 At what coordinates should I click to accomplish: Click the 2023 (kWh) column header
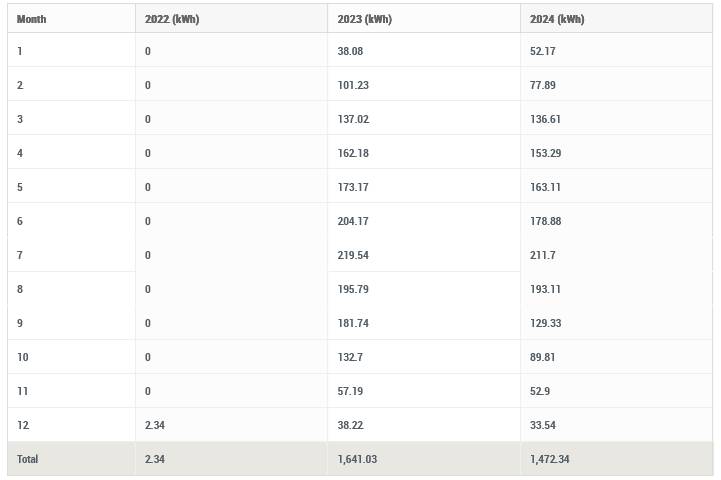[x=365, y=19]
